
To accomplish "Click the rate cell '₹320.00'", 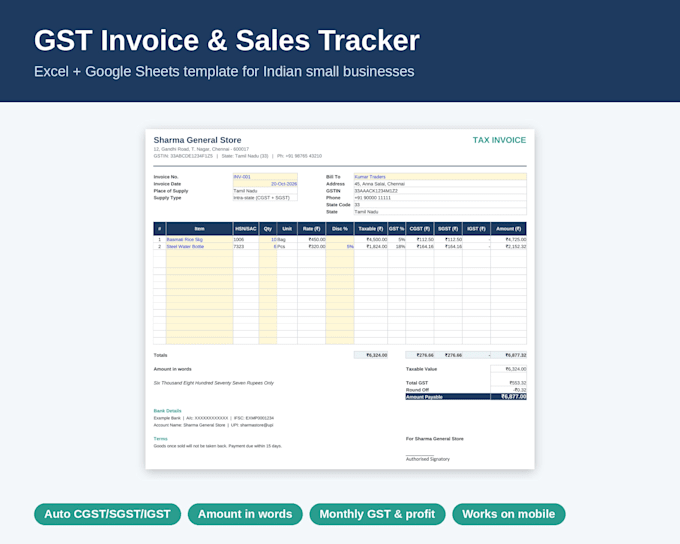I will [x=311, y=246].
